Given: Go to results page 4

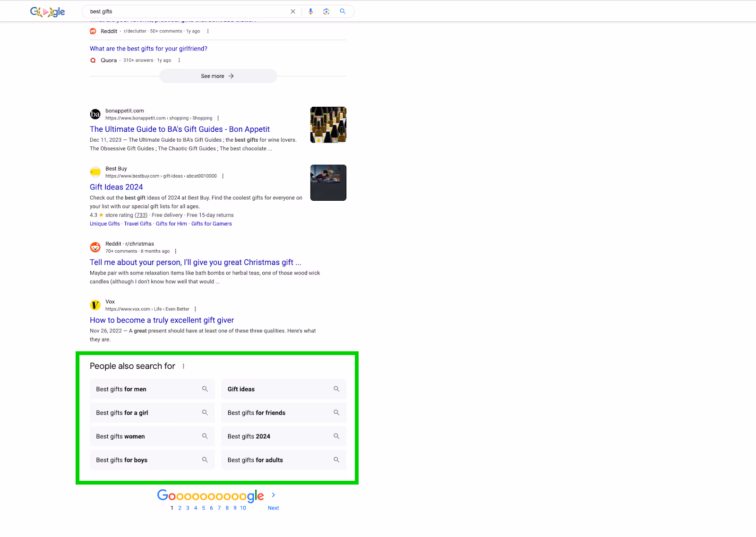Looking at the screenshot, I should (x=196, y=508).
